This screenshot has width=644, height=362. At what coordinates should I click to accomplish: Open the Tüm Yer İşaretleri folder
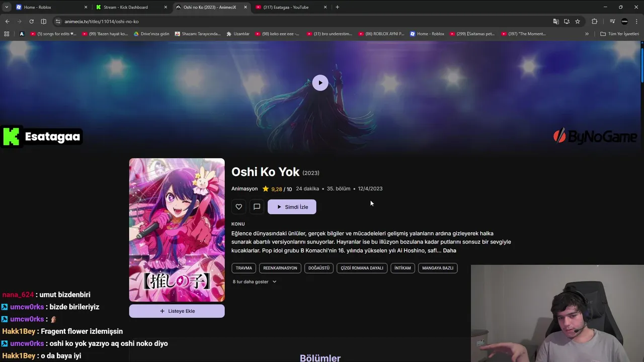click(x=620, y=34)
